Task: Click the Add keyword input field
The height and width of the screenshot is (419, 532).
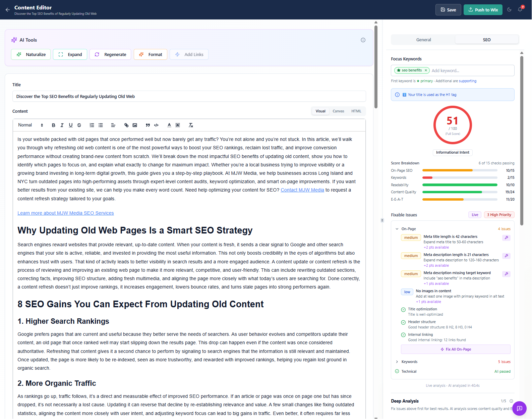Action: coord(472,70)
